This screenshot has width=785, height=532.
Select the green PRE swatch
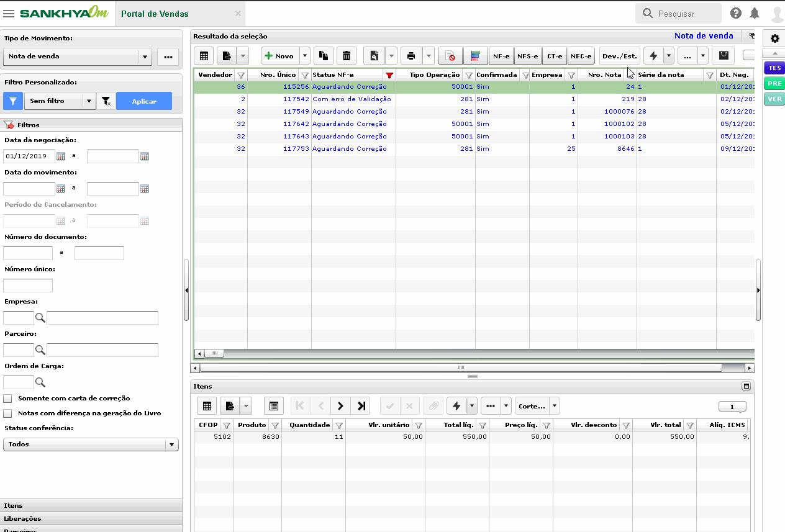pyautogui.click(x=774, y=84)
